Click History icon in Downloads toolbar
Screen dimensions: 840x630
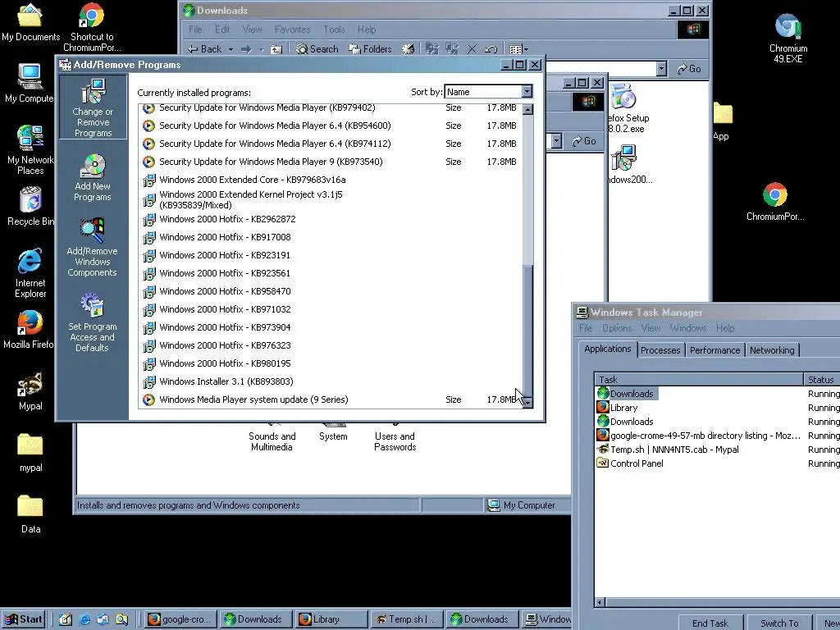pyautogui.click(x=409, y=48)
